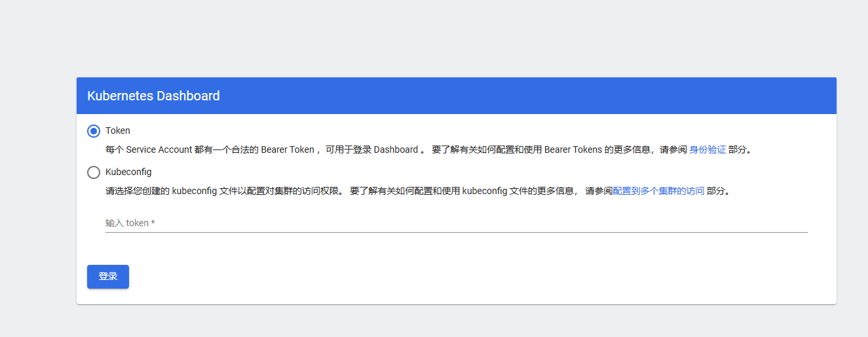This screenshot has height=337, width=868.
Task: Click the 登录 button
Action: tap(108, 277)
